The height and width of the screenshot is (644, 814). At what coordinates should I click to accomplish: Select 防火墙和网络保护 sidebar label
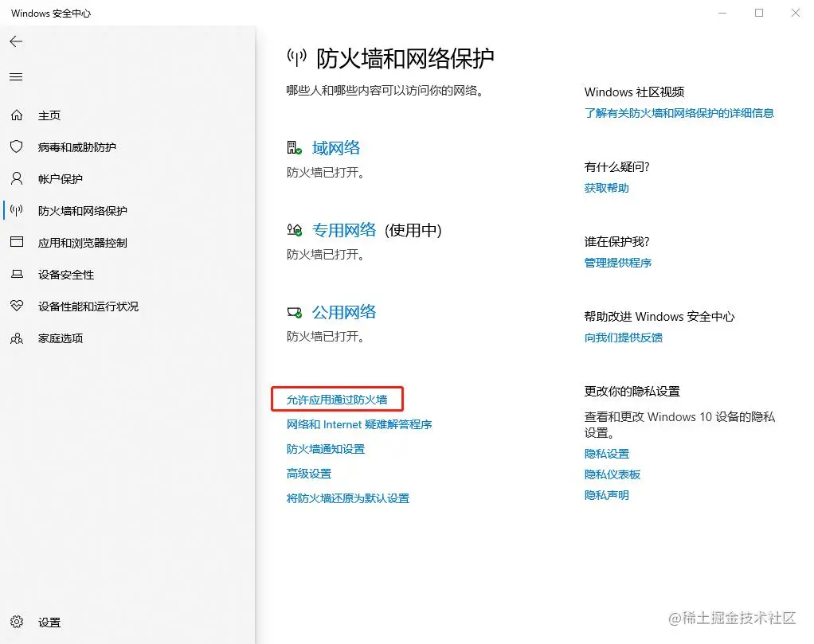point(83,211)
